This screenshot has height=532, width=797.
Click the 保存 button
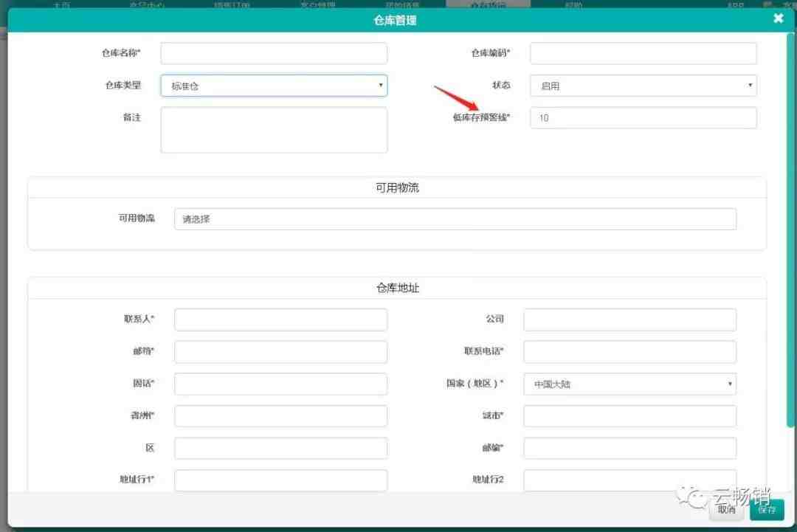767,510
